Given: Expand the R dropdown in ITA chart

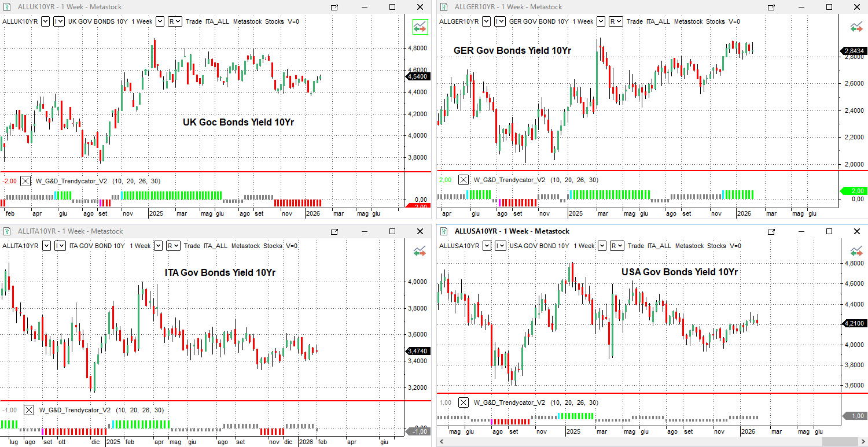Looking at the screenshot, I should 172,246.
